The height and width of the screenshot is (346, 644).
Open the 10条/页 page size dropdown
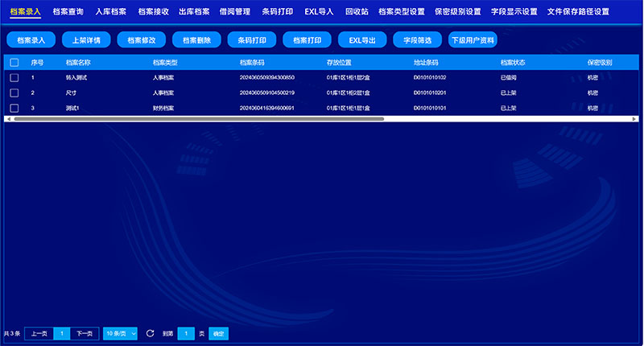(120, 333)
